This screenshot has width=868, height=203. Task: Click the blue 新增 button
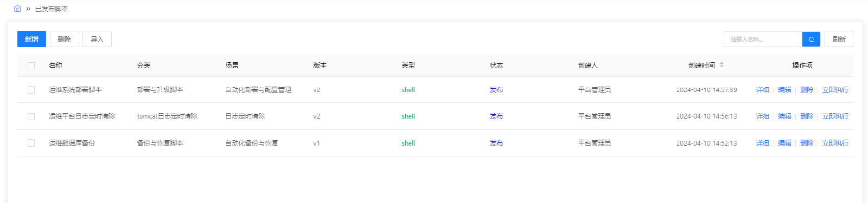point(31,39)
